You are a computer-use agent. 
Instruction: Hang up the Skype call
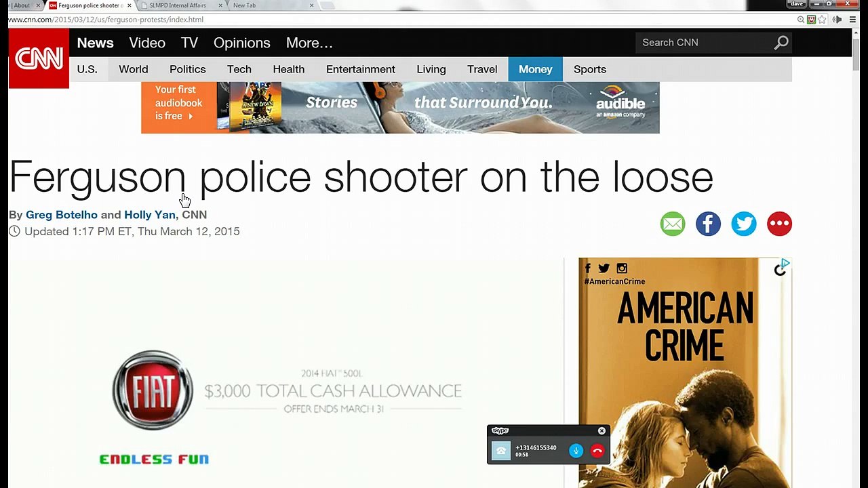coord(597,451)
